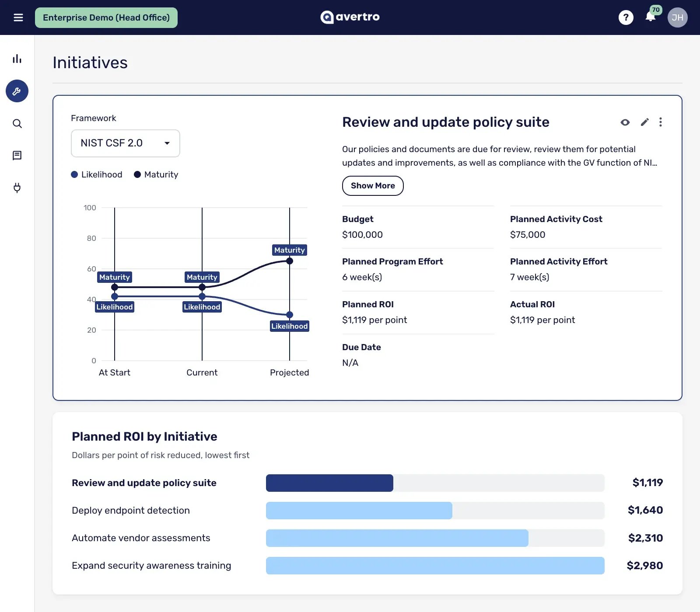Screen dimensions: 700x612
Task: Click the Current axis label
Action: pyautogui.click(x=202, y=372)
